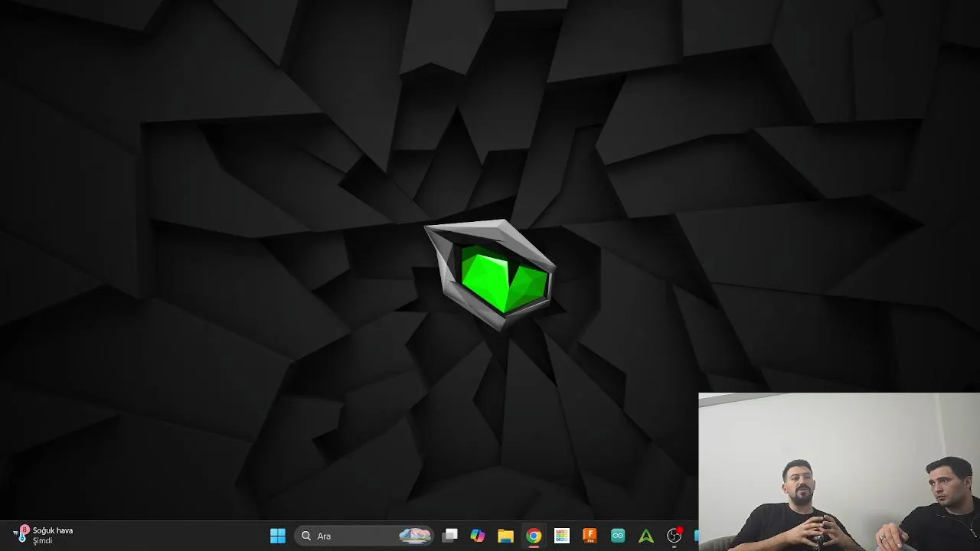Open File Explorer folder icon

pos(505,536)
